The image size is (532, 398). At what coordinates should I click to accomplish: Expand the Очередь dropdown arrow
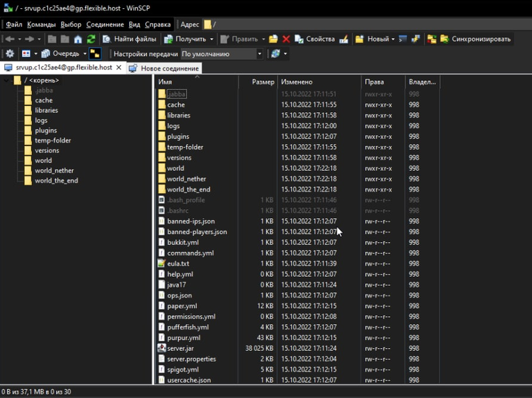click(x=85, y=53)
